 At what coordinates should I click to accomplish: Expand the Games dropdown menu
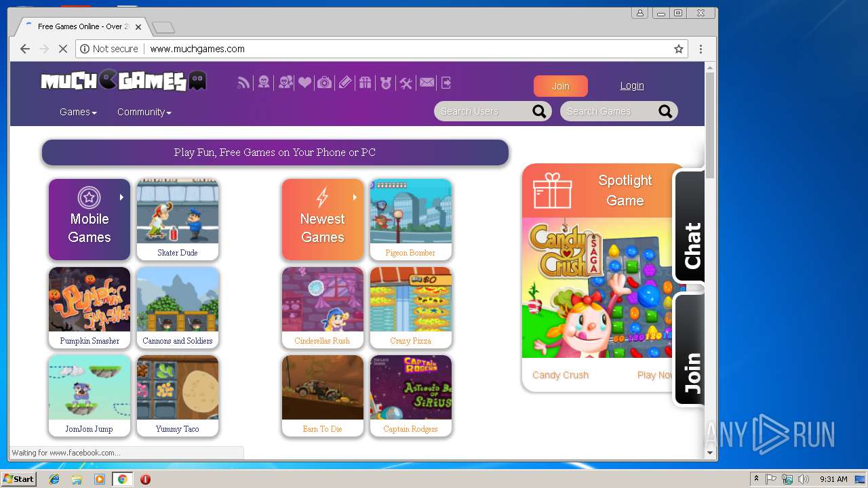point(78,112)
